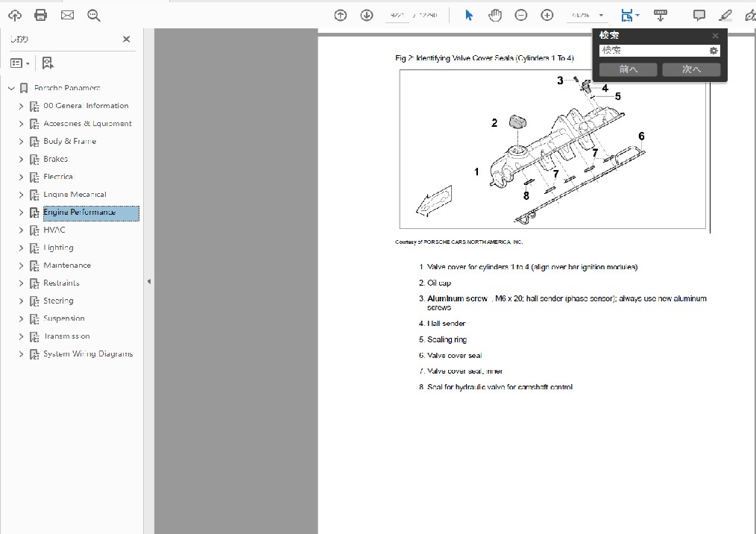Click the search text input field
Screen dimensions: 756x534
652,51
